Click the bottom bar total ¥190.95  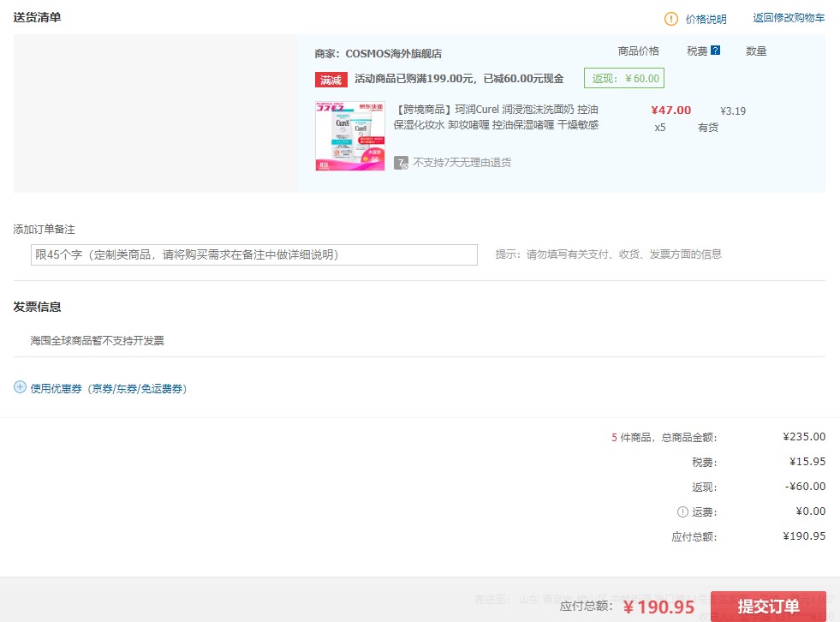point(659,607)
